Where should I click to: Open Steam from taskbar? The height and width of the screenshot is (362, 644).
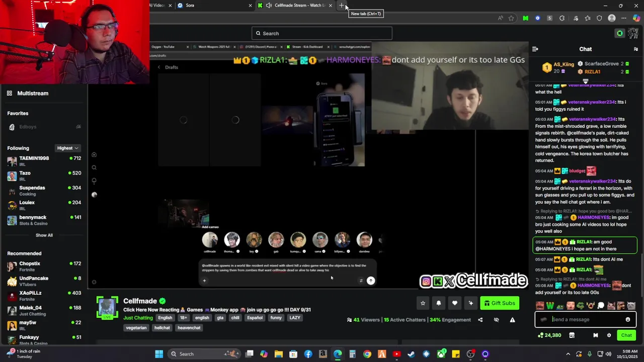tap(411, 354)
